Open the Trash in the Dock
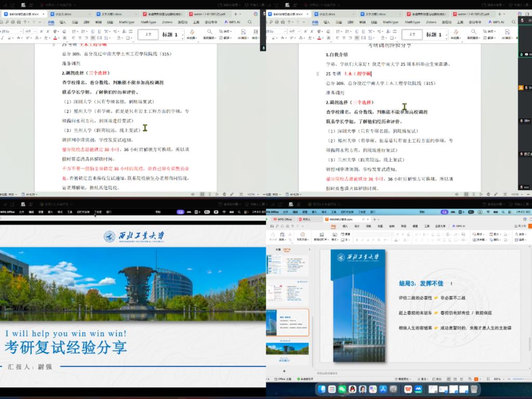Viewport: 532px width, 399px height. (x=475, y=389)
